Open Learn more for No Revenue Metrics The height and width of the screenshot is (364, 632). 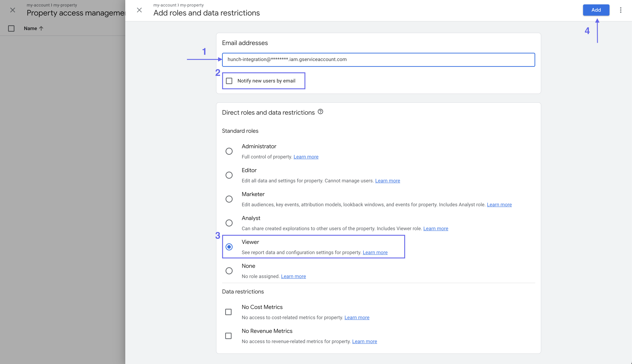(x=365, y=341)
